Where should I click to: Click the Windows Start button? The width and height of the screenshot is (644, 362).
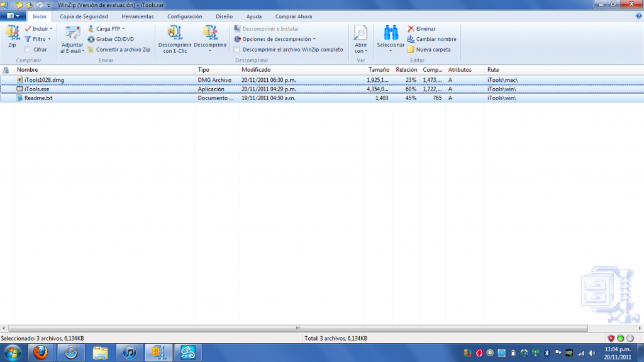[x=13, y=353]
